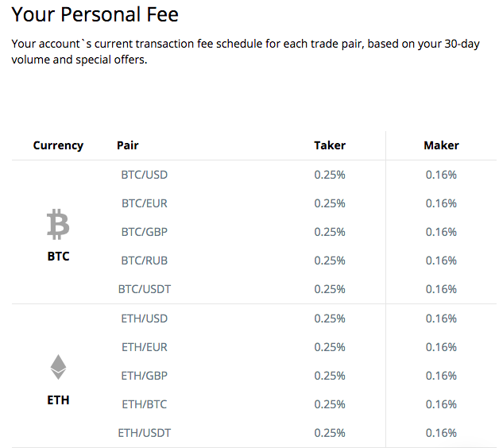Click the Maker column header
The image size is (499, 448).
pos(441,145)
